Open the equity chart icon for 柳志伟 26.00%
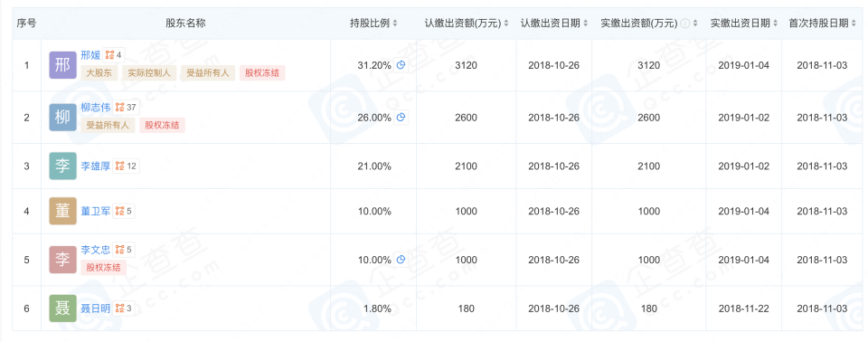The height and width of the screenshot is (342, 868). pos(401,118)
